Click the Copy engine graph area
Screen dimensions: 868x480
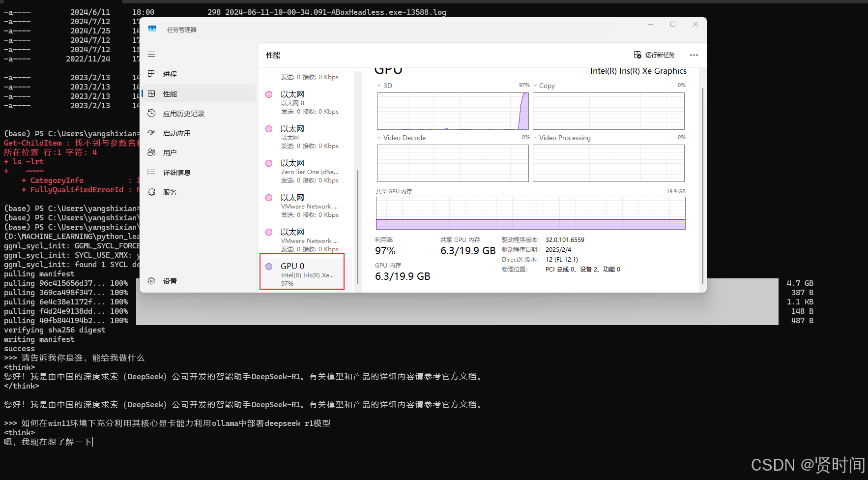click(608, 111)
